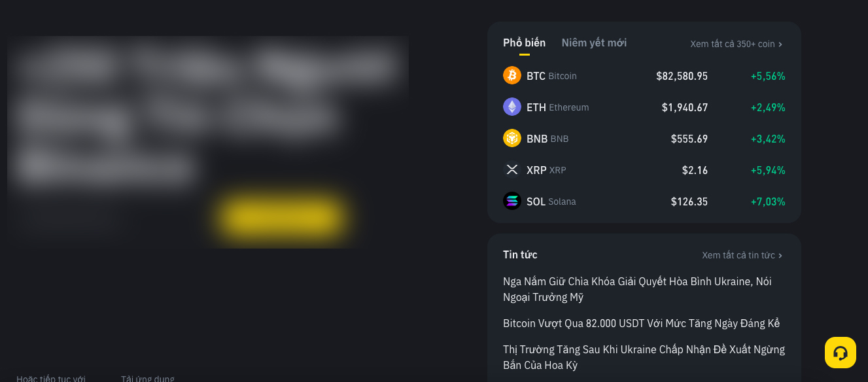Click the blurred yellow call-to-action button
This screenshot has height=382, width=868.
pos(282,217)
